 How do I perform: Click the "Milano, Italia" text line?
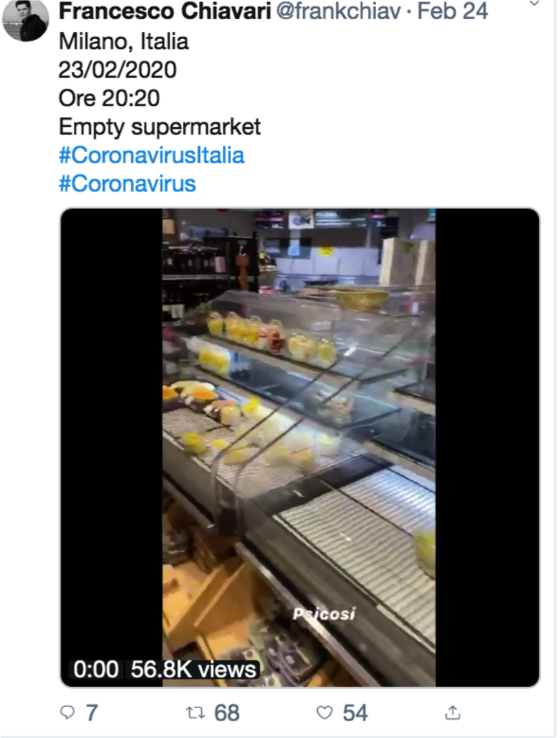click(124, 41)
